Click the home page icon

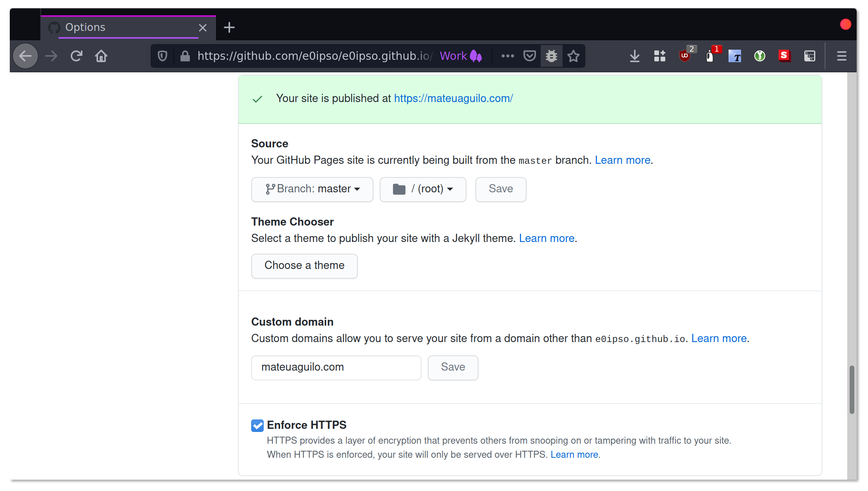click(x=102, y=56)
